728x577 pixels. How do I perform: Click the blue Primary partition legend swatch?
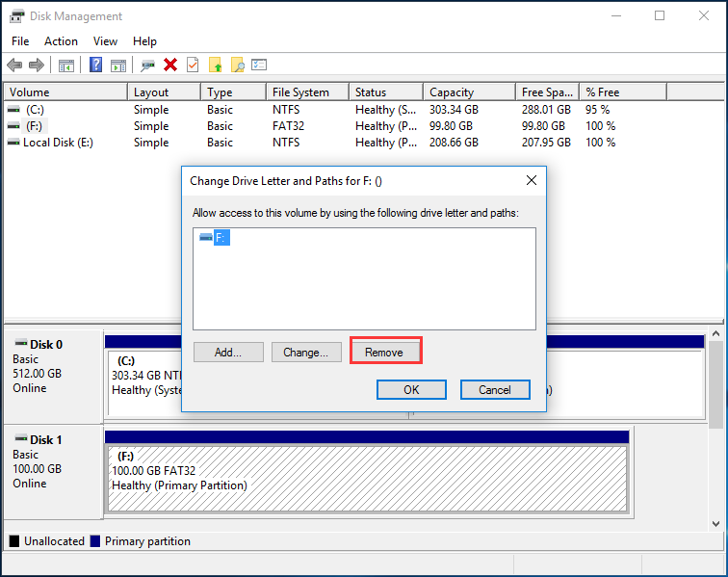pos(95,541)
